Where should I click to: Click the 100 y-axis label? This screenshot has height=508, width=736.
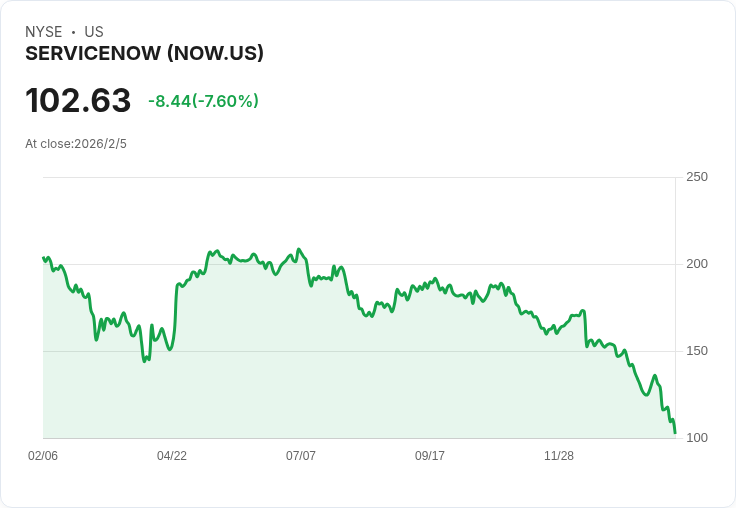(x=697, y=438)
